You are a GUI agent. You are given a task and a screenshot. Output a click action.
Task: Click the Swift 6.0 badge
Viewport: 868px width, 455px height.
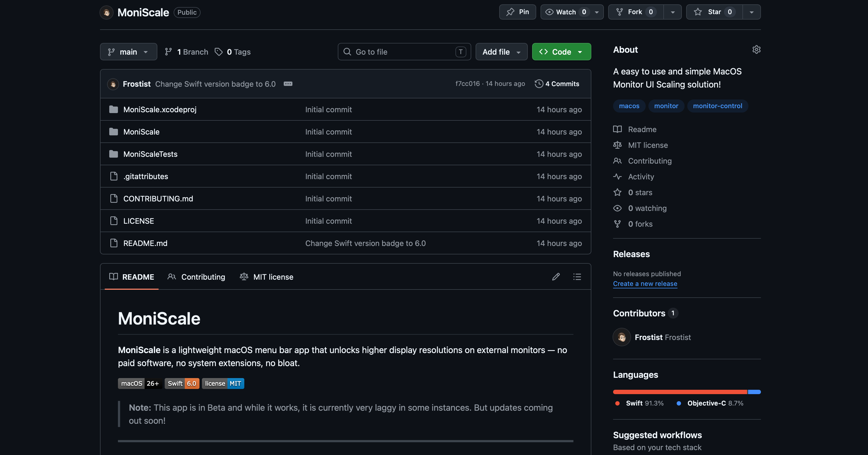tap(182, 384)
